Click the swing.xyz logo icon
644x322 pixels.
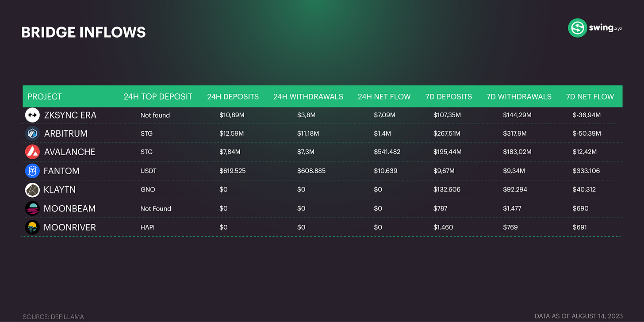pyautogui.click(x=577, y=28)
